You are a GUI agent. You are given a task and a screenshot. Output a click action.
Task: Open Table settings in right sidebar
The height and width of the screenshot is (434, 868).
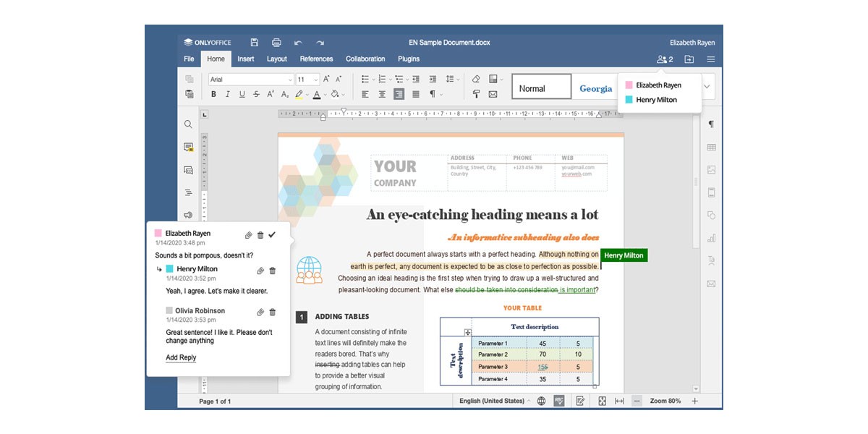tap(711, 147)
